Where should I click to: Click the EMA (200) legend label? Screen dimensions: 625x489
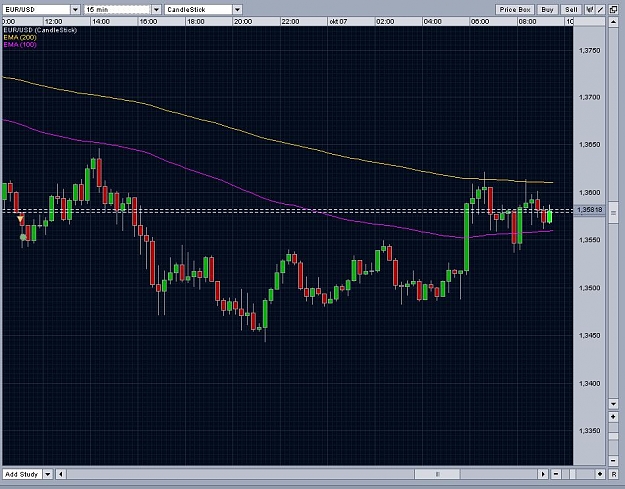pos(20,37)
